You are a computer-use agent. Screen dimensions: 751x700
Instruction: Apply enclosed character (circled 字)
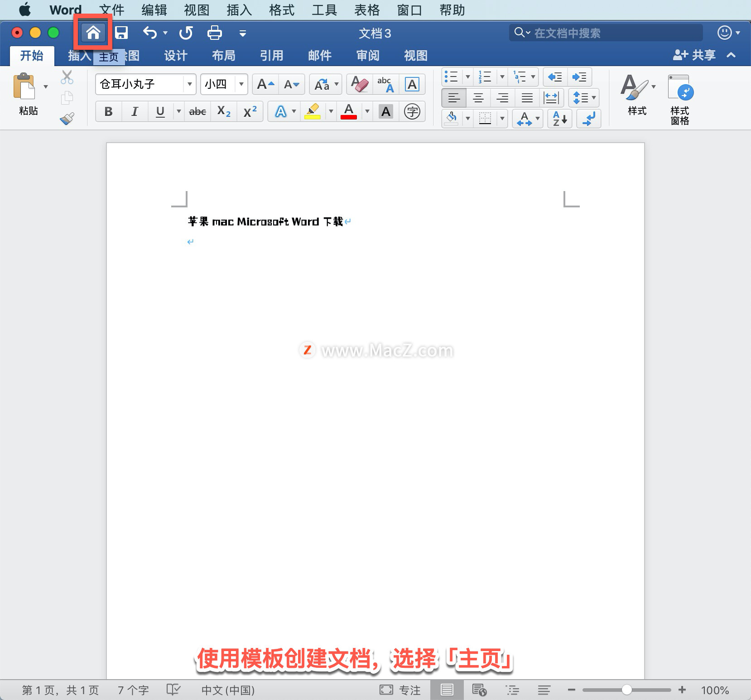(x=412, y=111)
